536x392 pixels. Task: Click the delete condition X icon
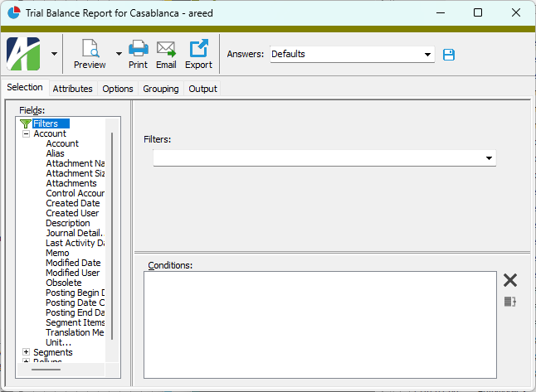pos(510,280)
